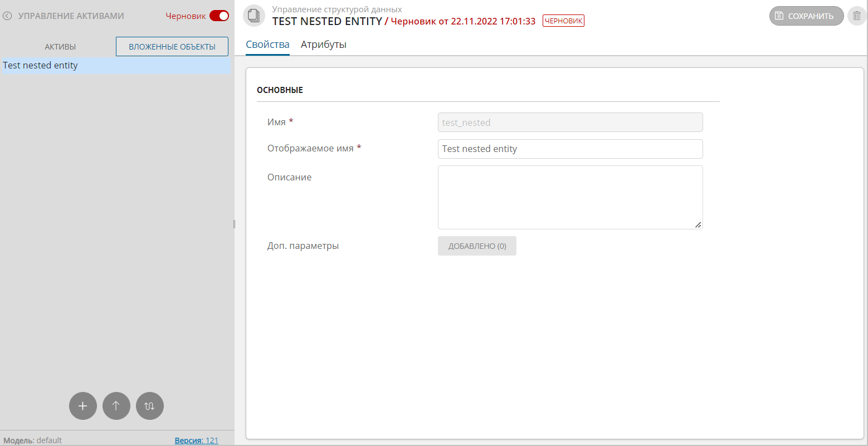The image size is (868, 446).
Task: Click the documents icon beside the entity title
Action: pos(254,16)
